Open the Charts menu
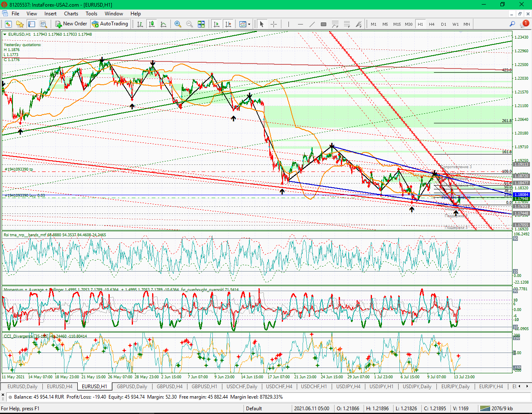532x414 pixels. 71,14
